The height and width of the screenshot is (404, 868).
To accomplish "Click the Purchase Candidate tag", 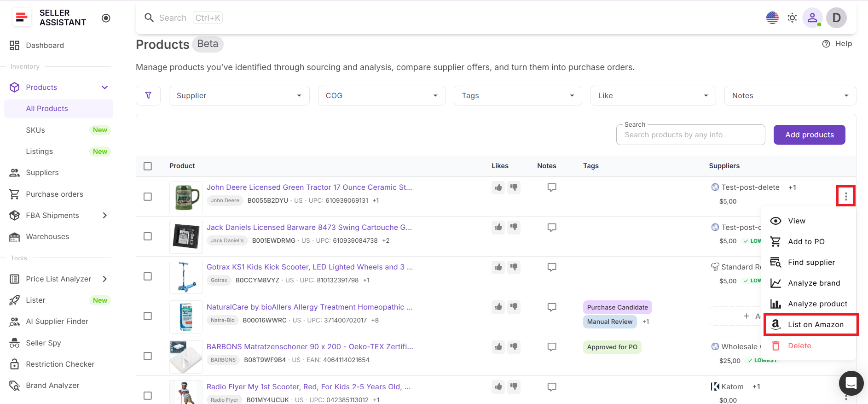I will click(617, 307).
